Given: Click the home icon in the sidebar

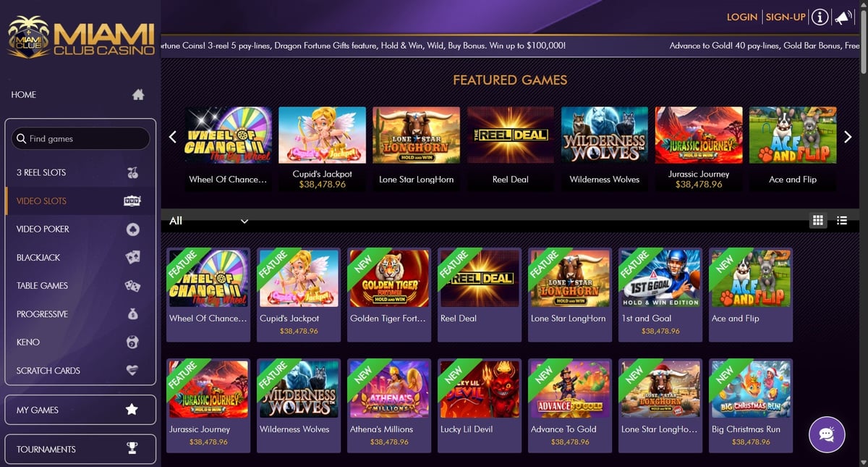Looking at the screenshot, I should point(138,95).
